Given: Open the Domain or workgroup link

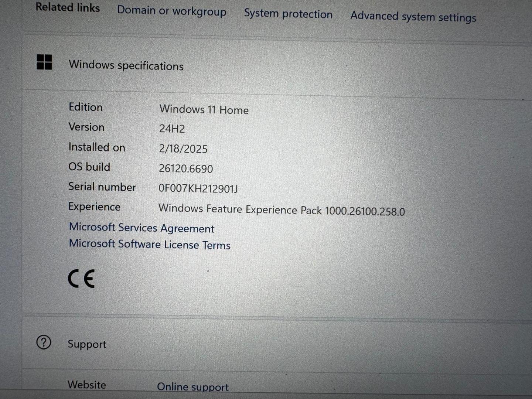Looking at the screenshot, I should (x=171, y=11).
